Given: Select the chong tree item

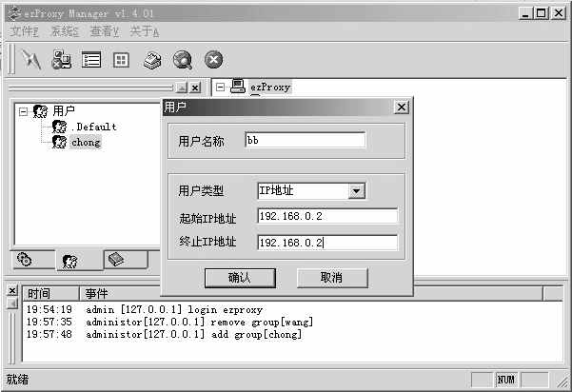Looking at the screenshot, I should click(x=86, y=142).
